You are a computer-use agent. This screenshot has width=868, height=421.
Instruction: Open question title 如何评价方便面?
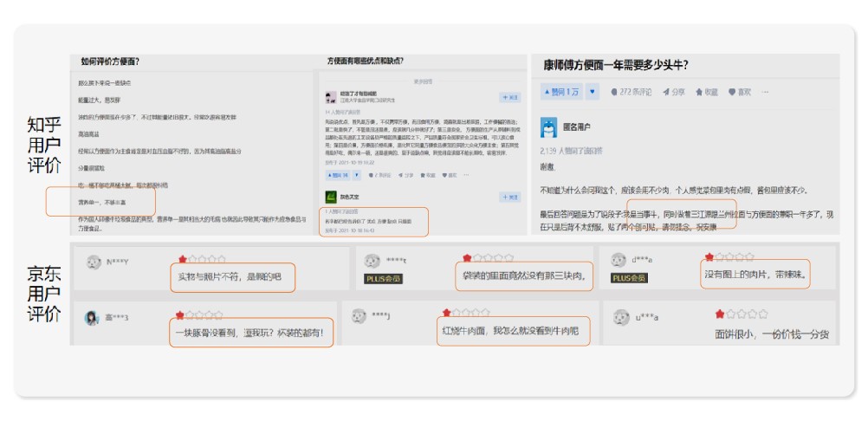pos(110,62)
